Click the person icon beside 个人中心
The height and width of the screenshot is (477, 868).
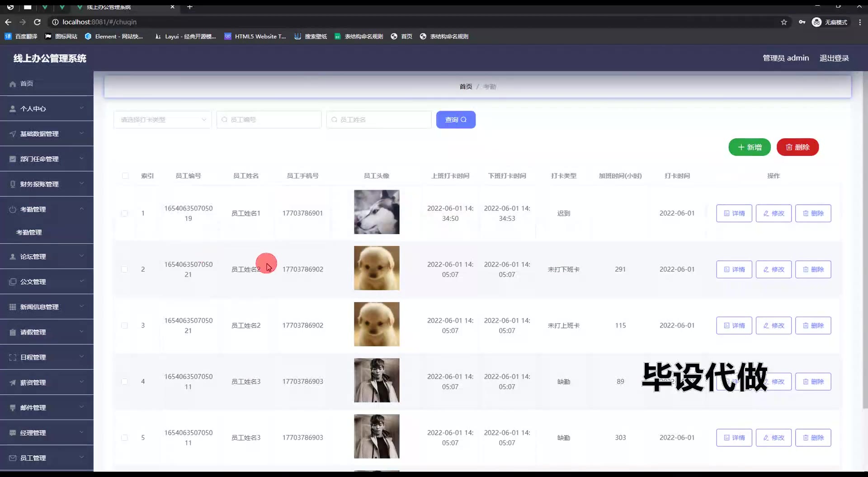(13, 109)
